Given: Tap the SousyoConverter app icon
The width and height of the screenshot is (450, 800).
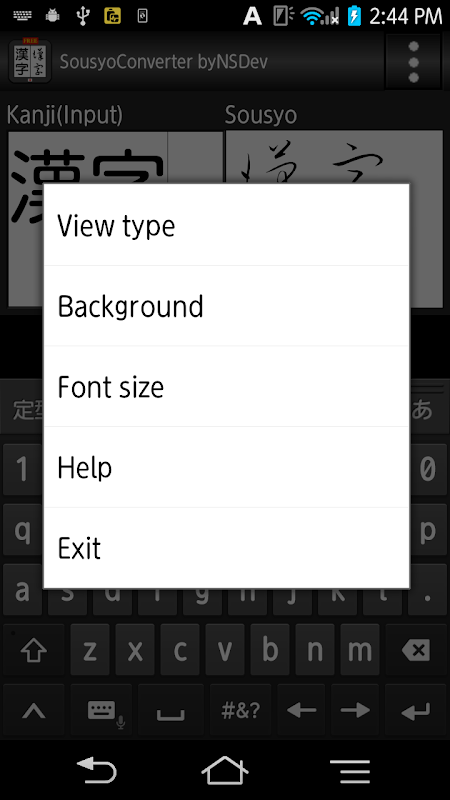Looking at the screenshot, I should [x=30, y=61].
